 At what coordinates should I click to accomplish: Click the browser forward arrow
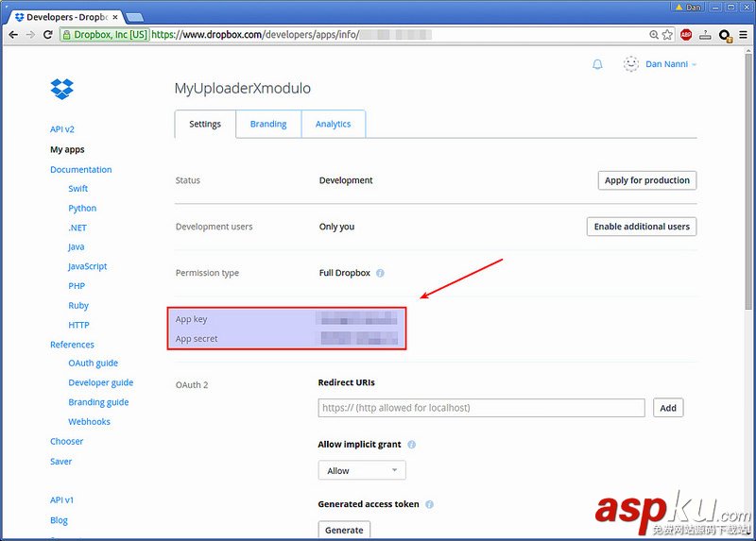tap(30, 35)
